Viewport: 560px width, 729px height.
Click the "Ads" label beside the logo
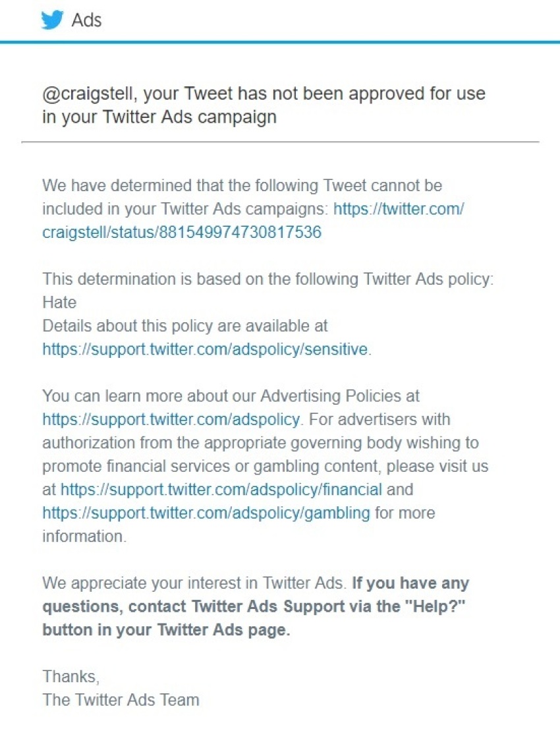click(x=86, y=20)
